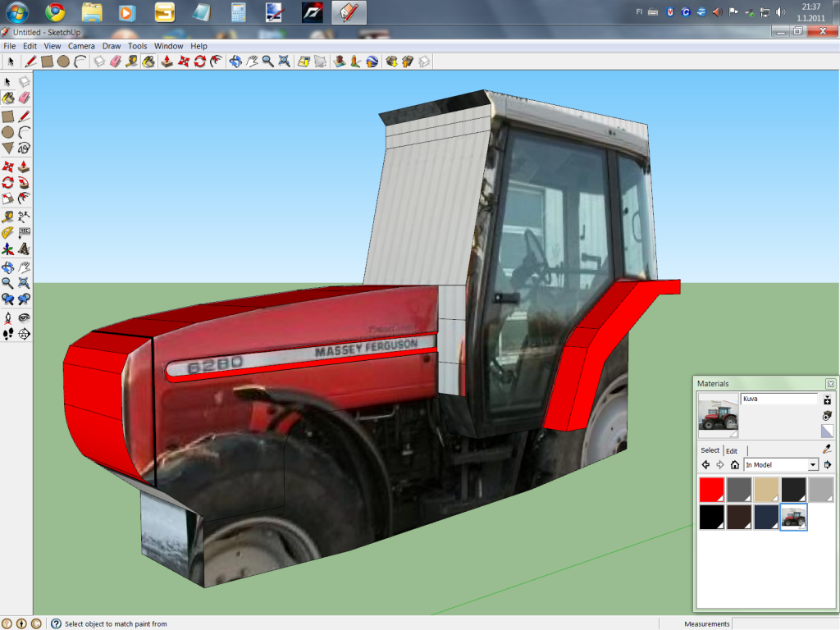840x630 pixels.
Task: Show the secondary selection pane in Materials
Action: (827, 400)
